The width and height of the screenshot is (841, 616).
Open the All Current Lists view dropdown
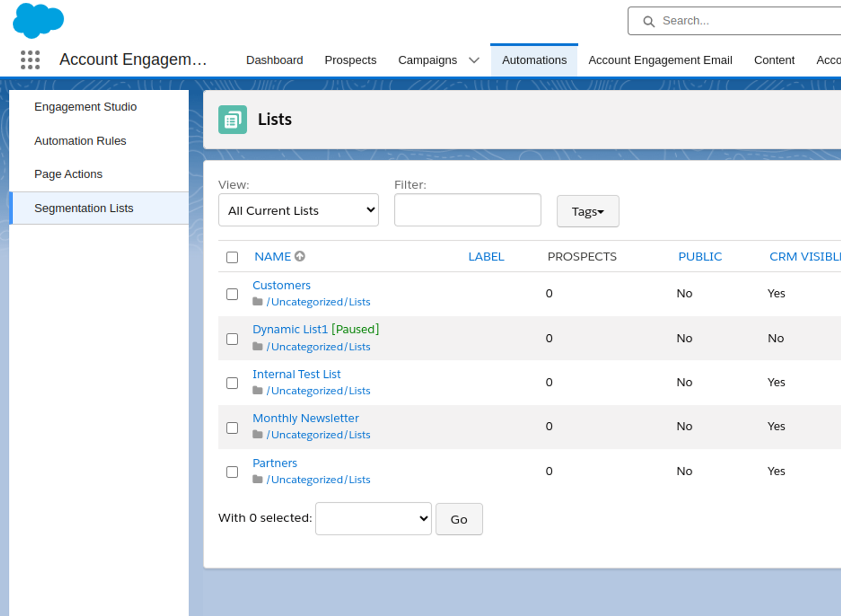[298, 210]
